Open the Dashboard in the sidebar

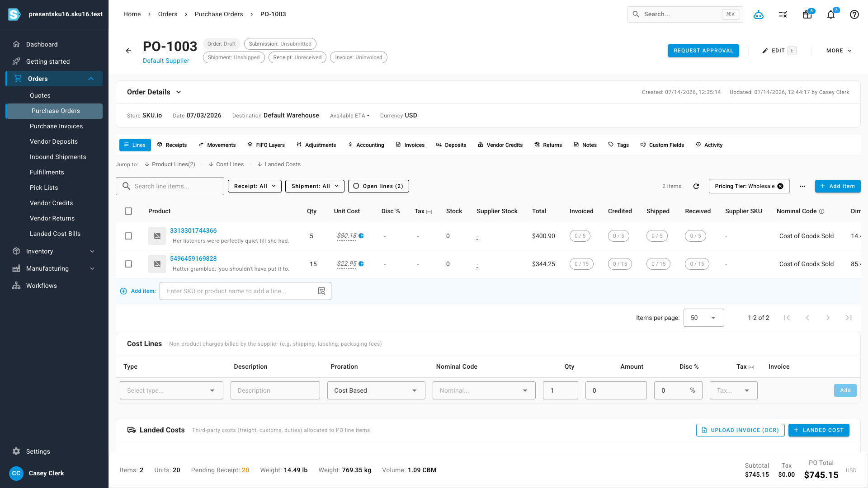pyautogui.click(x=54, y=44)
